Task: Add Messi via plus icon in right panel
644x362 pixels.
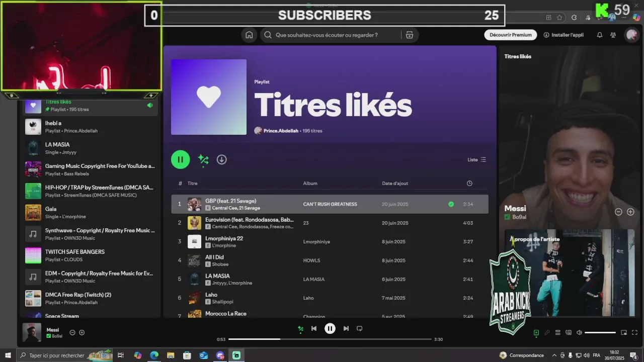Action: (630, 212)
